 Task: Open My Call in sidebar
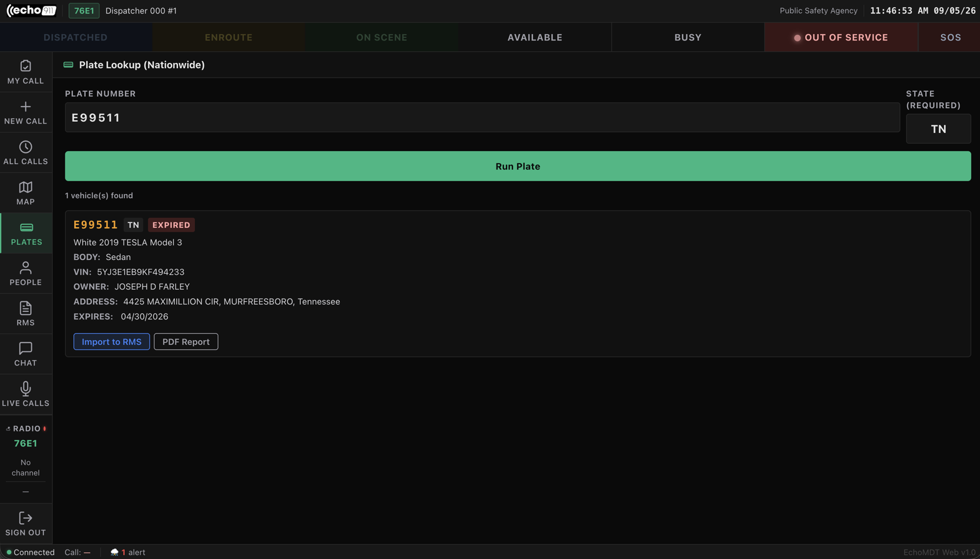[25, 72]
